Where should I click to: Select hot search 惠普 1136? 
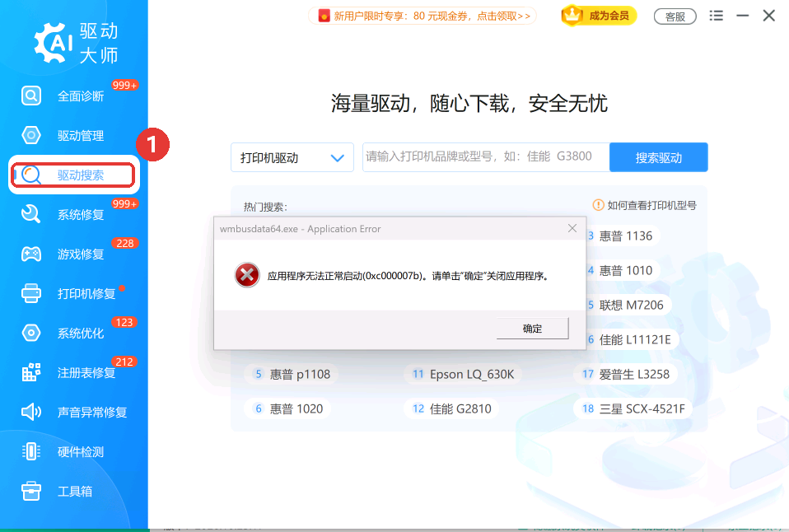click(625, 236)
